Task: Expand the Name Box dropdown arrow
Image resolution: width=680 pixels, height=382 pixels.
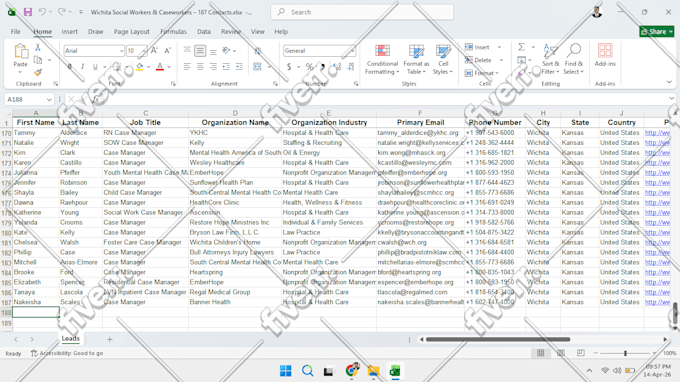Action: (x=49, y=99)
